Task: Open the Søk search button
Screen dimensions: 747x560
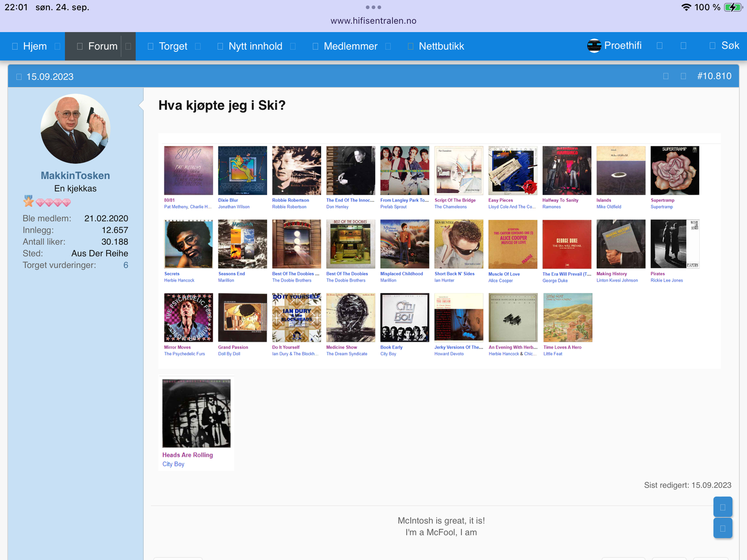Action: point(724,46)
